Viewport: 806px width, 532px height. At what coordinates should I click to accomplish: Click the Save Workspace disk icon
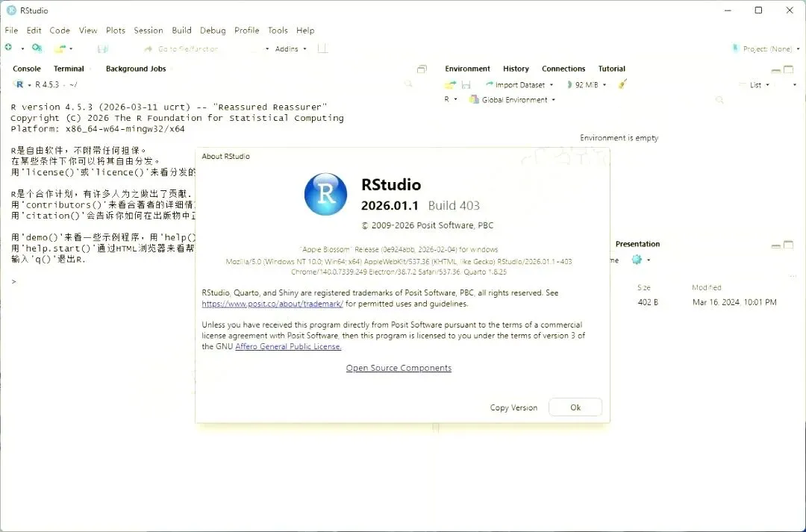pos(466,84)
